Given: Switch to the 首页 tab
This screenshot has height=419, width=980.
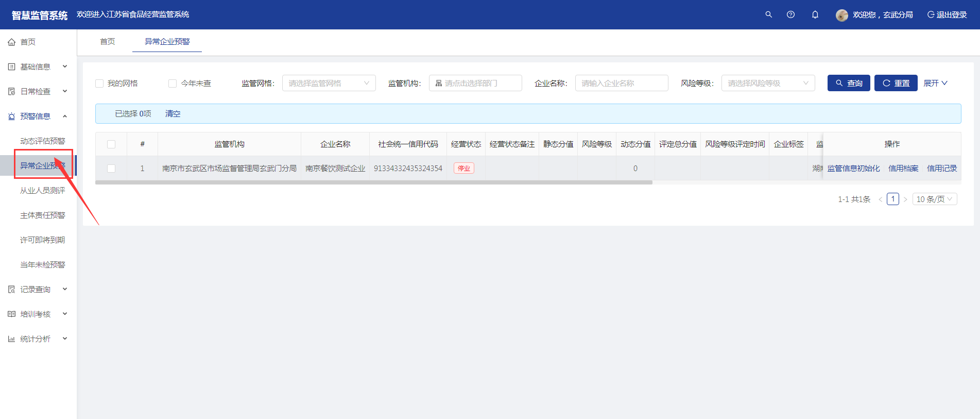Looking at the screenshot, I should [x=107, y=42].
